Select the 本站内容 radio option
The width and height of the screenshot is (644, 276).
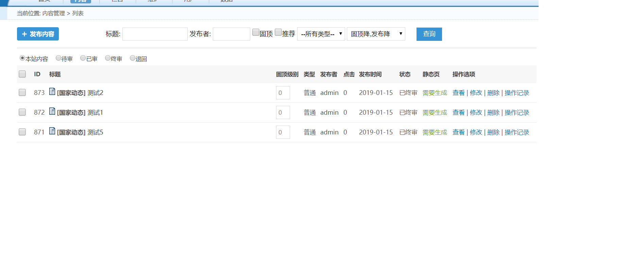tap(22, 58)
